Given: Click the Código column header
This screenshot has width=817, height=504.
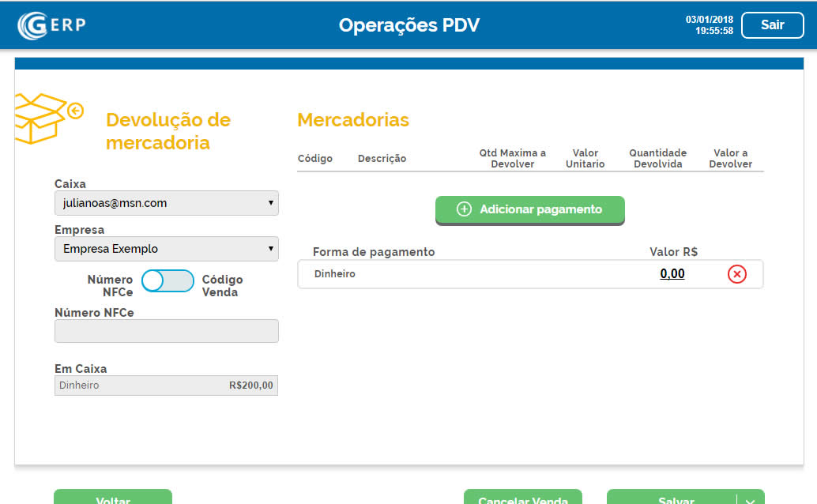Looking at the screenshot, I should point(314,159).
